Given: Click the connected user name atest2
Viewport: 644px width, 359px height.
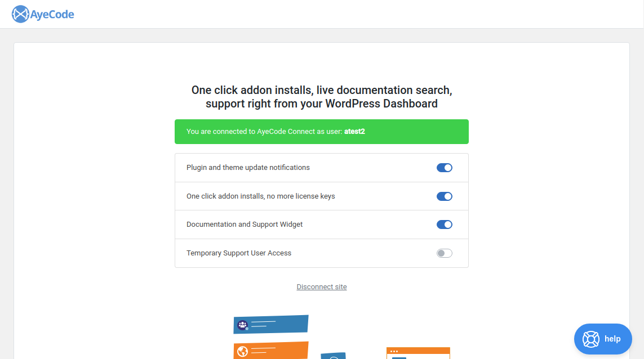Looking at the screenshot, I should (x=354, y=132).
